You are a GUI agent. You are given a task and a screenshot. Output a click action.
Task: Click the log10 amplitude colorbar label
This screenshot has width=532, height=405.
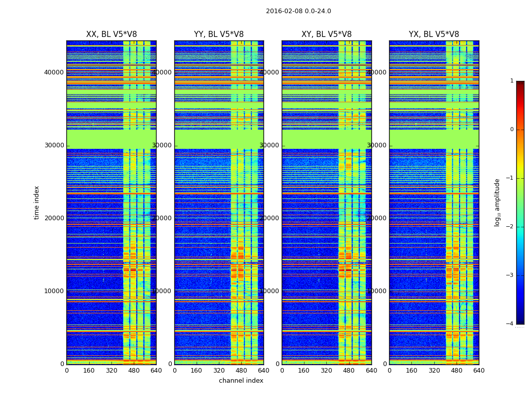[497, 202]
